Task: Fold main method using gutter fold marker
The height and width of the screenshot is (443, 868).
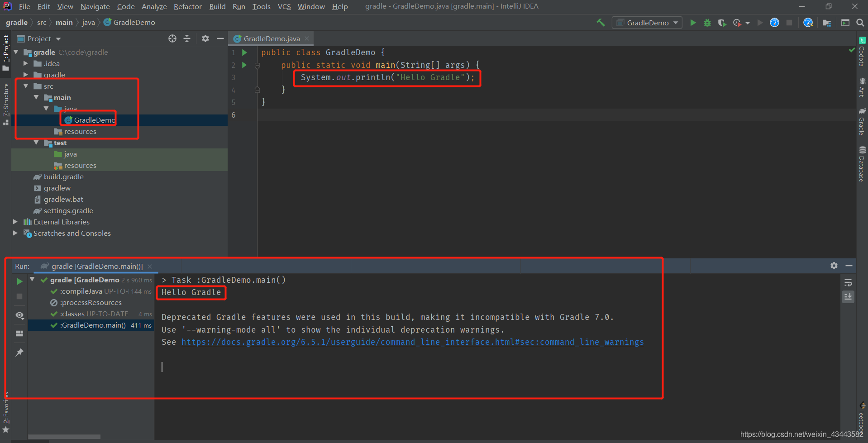Action: click(257, 65)
